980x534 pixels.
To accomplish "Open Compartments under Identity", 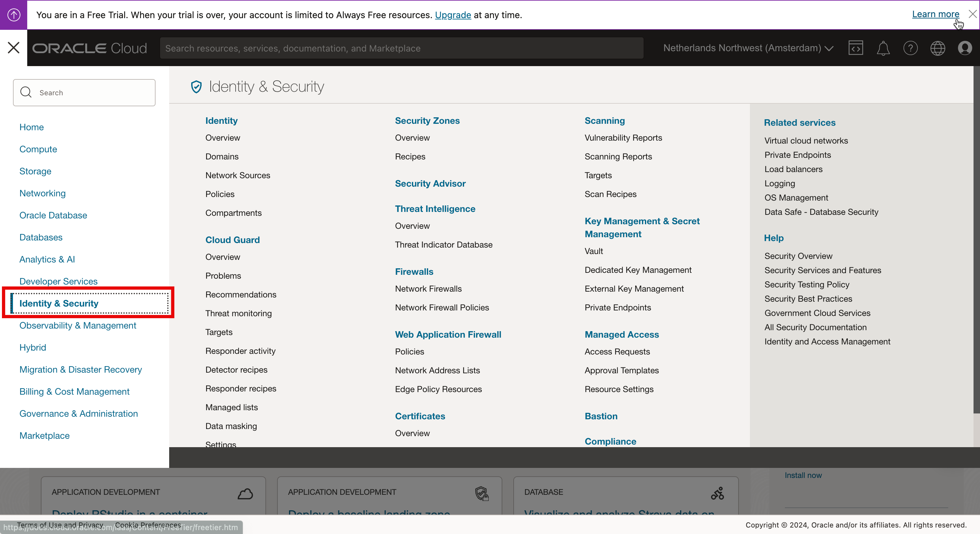I will pos(233,213).
